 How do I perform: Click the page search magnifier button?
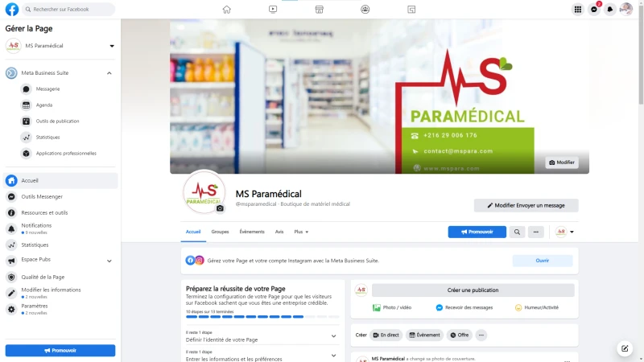point(517,232)
